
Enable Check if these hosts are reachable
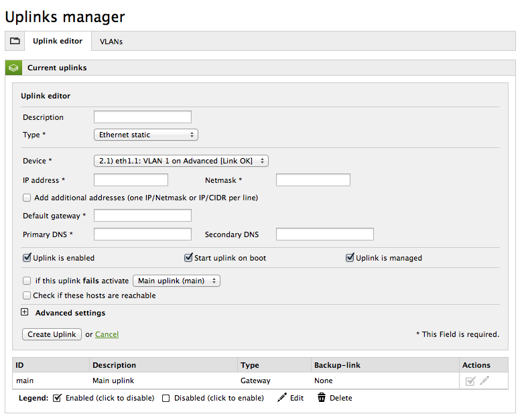click(x=27, y=295)
